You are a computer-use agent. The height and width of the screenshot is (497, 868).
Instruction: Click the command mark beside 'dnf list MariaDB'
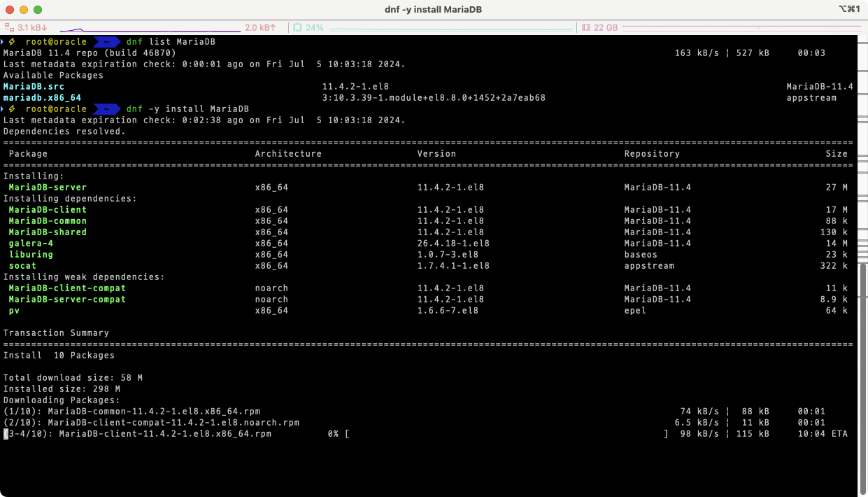click(3, 42)
